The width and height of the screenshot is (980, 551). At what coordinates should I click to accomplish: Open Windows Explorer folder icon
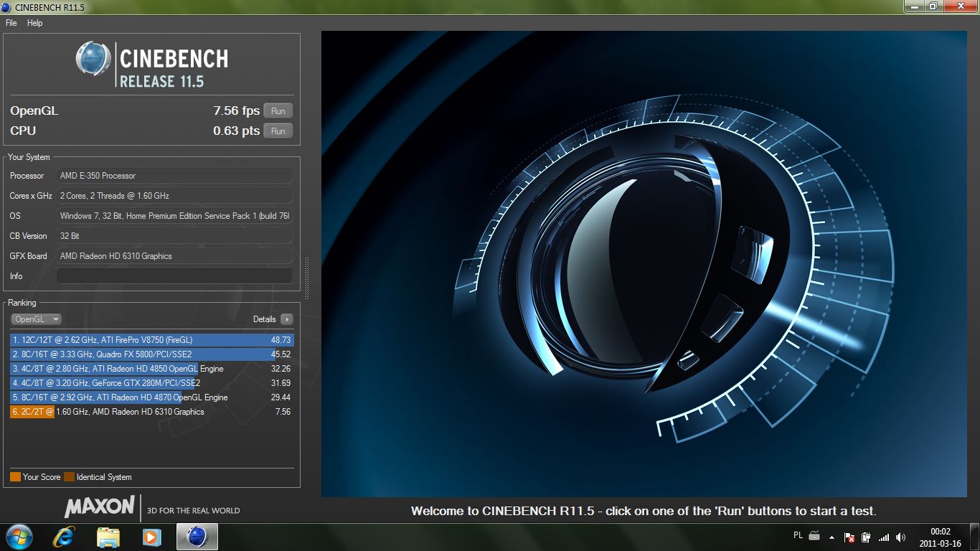pos(108,537)
